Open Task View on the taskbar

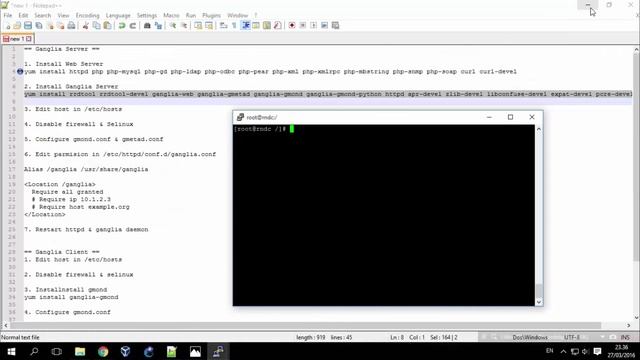coord(57,351)
